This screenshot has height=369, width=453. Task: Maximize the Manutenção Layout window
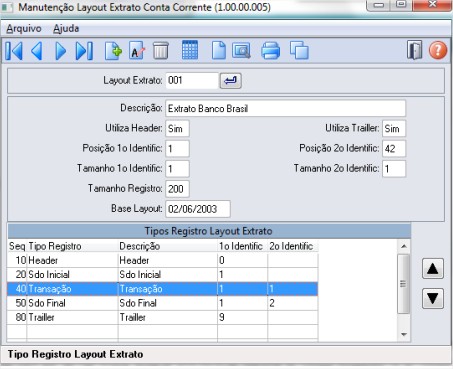coord(402,5)
